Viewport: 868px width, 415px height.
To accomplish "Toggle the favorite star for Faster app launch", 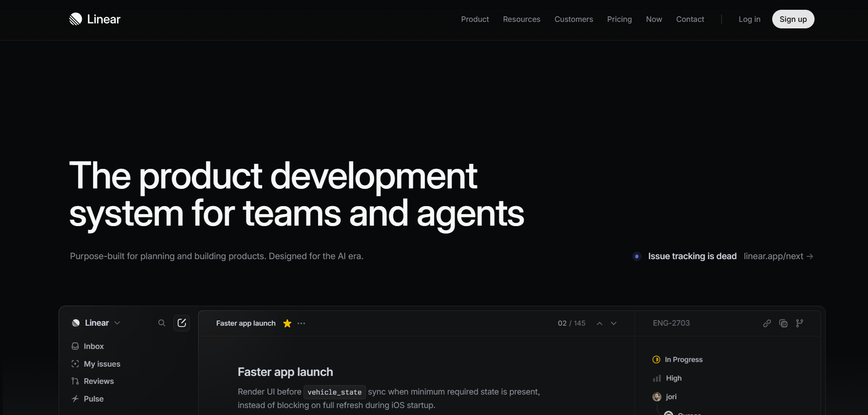I will point(287,323).
